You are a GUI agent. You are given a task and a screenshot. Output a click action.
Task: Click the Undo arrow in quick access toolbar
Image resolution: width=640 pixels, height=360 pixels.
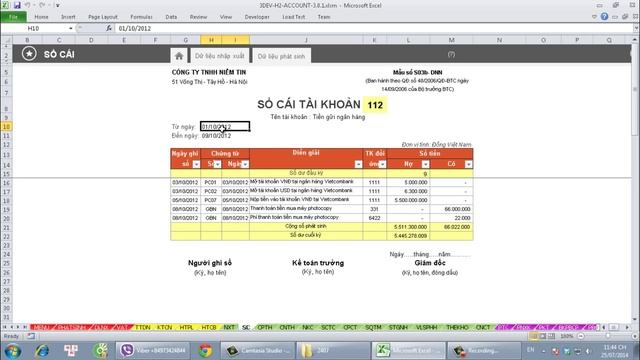28,5
